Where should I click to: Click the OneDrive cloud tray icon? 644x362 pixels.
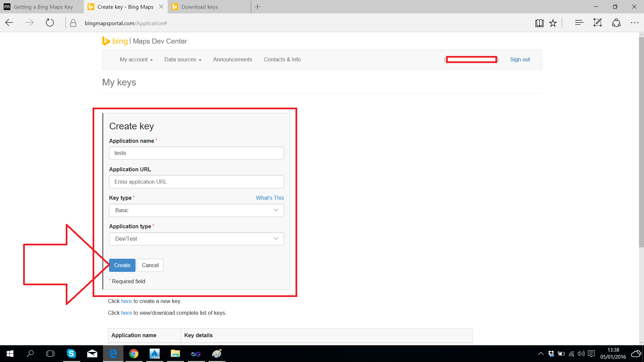(636, 354)
